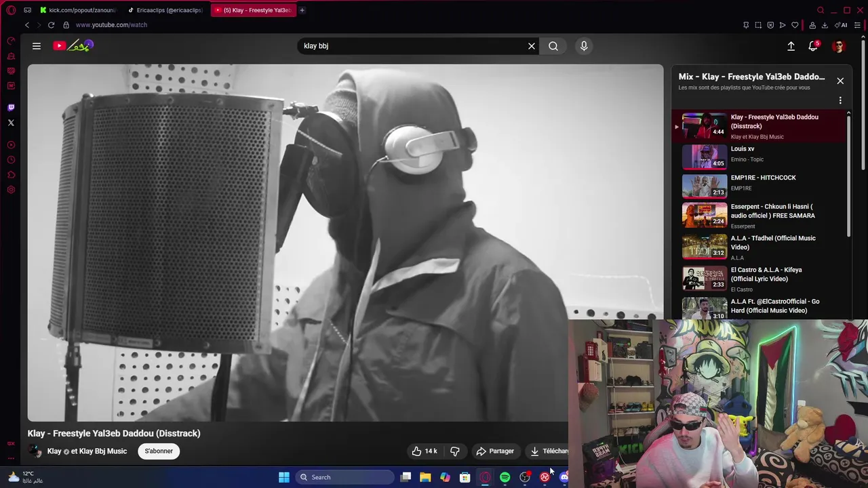Switch to the Ericaaclips TikTok tab

(166, 10)
